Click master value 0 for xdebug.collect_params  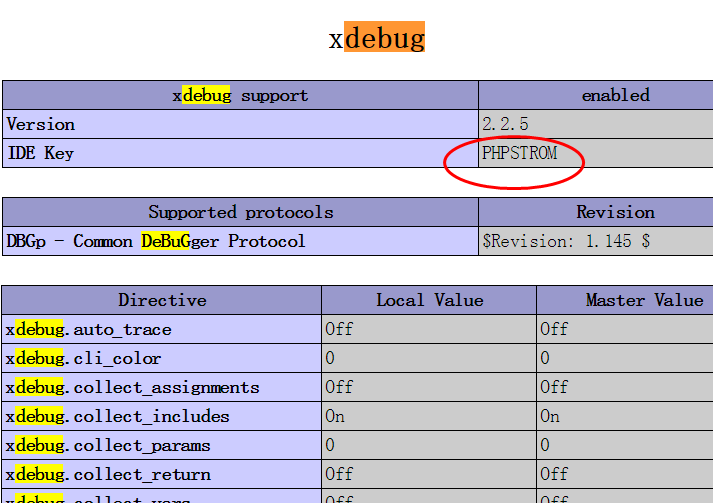545,445
